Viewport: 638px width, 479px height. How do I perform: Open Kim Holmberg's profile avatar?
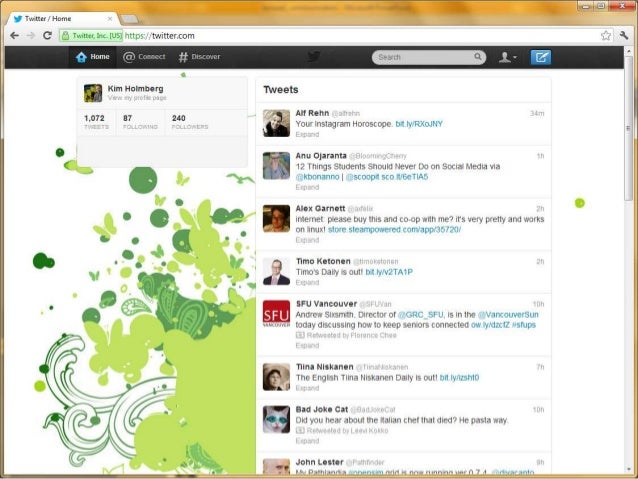[x=93, y=93]
